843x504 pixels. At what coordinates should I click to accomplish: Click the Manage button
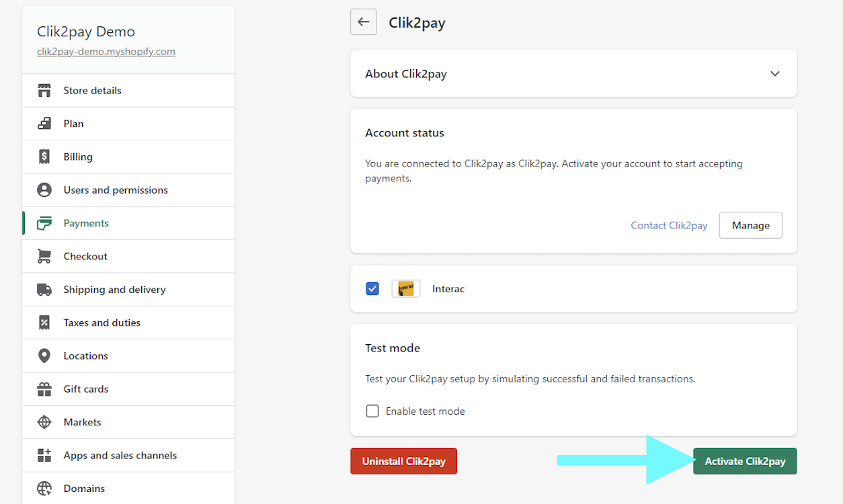point(750,225)
